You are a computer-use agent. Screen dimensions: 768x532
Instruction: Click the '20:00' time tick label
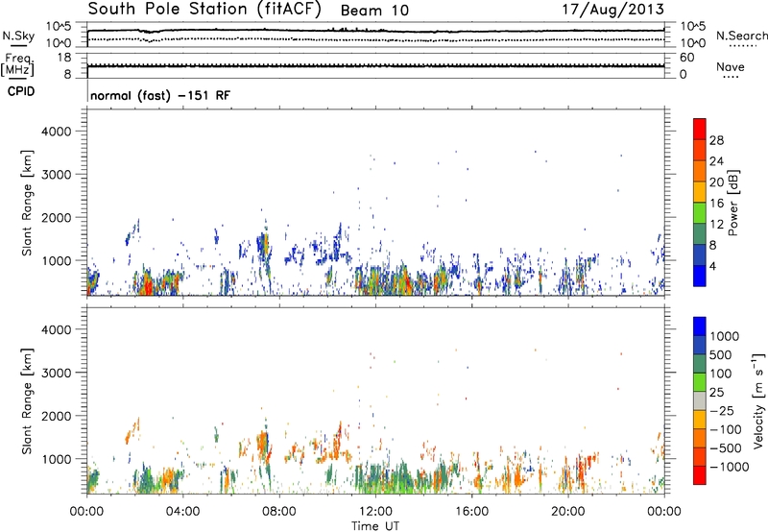(x=567, y=512)
